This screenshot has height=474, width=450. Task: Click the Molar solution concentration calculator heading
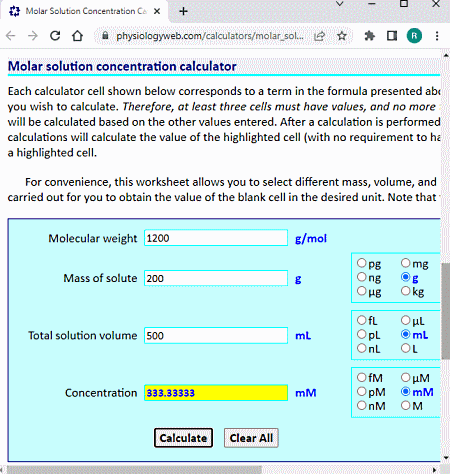coord(122,66)
